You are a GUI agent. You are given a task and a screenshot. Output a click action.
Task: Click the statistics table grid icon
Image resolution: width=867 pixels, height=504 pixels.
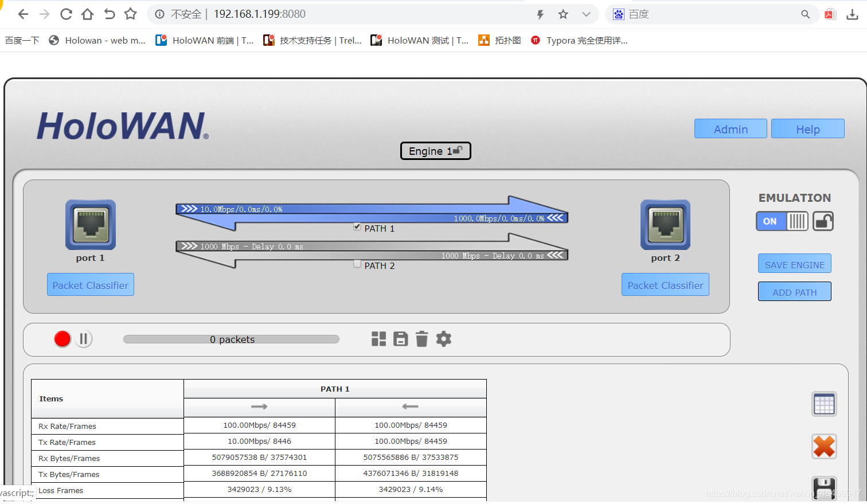click(824, 404)
